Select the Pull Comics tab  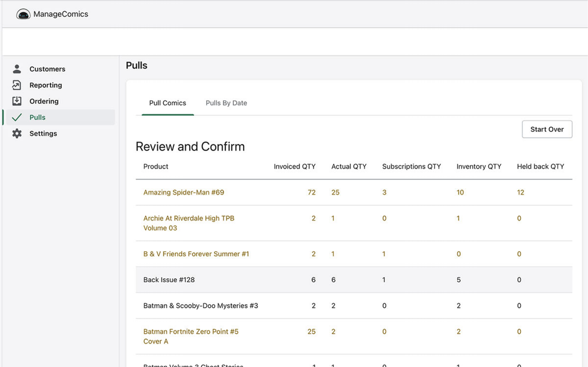(167, 103)
